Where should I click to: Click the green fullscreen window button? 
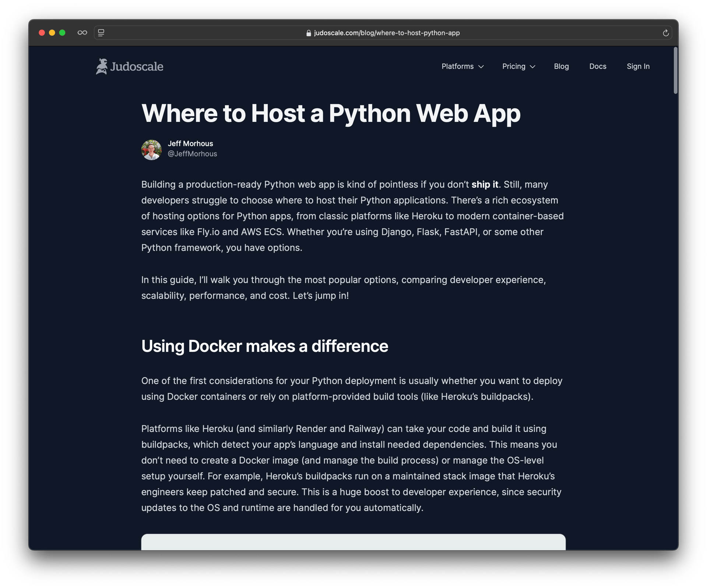pyautogui.click(x=62, y=33)
